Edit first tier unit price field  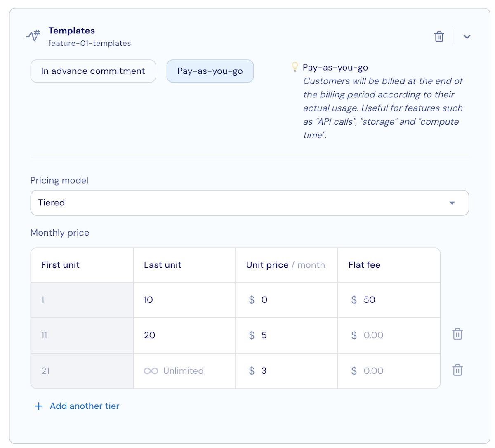[x=287, y=300]
